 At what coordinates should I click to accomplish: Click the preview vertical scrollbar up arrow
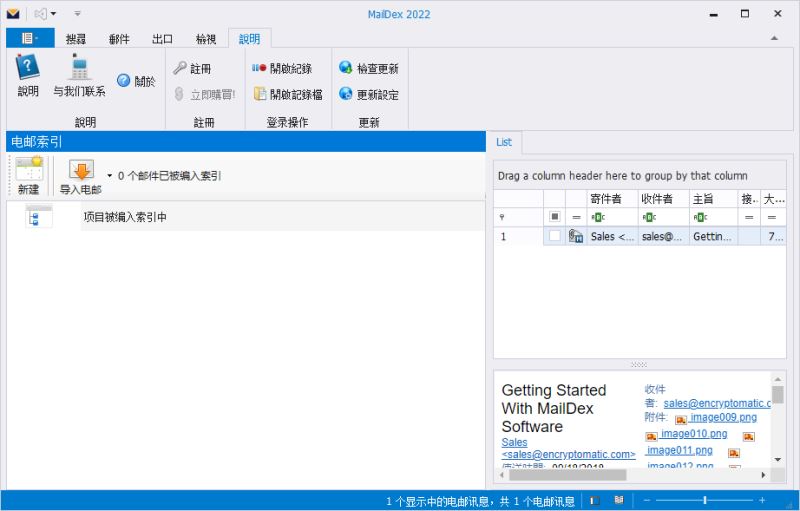tap(778, 379)
